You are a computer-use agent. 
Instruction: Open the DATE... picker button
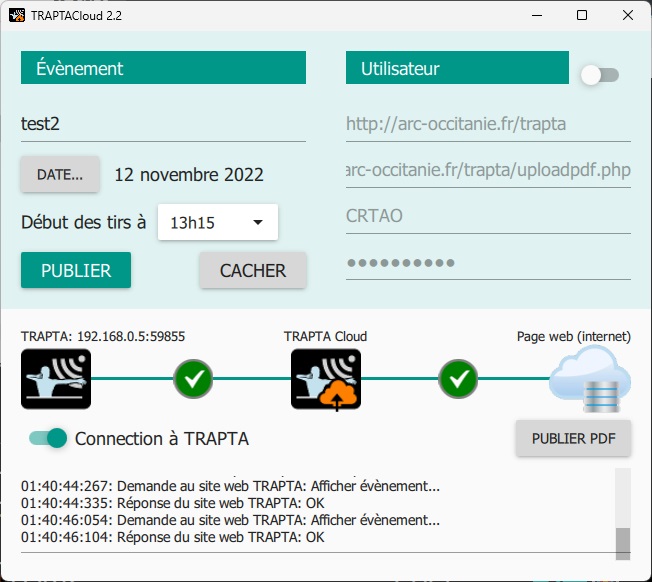click(x=60, y=174)
